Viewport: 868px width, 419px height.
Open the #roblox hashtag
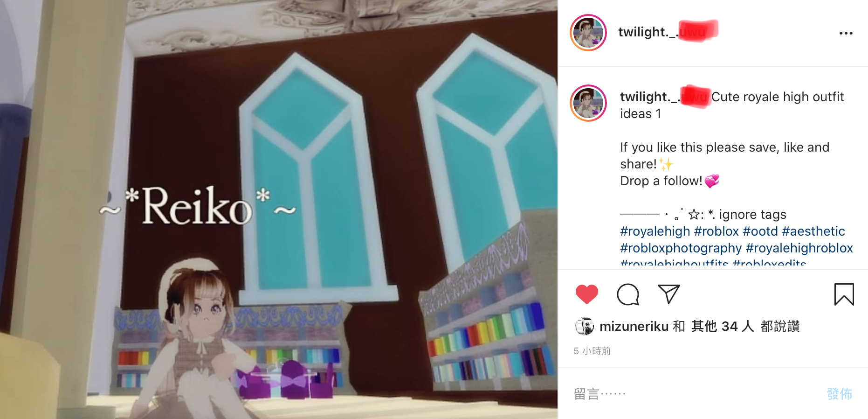tap(716, 231)
